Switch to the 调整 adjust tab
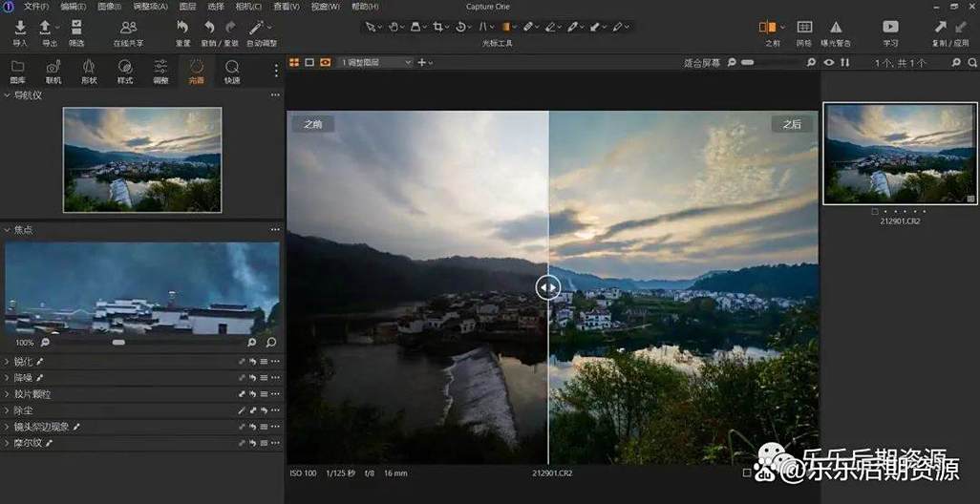The width and height of the screenshot is (980, 504). 160,72
